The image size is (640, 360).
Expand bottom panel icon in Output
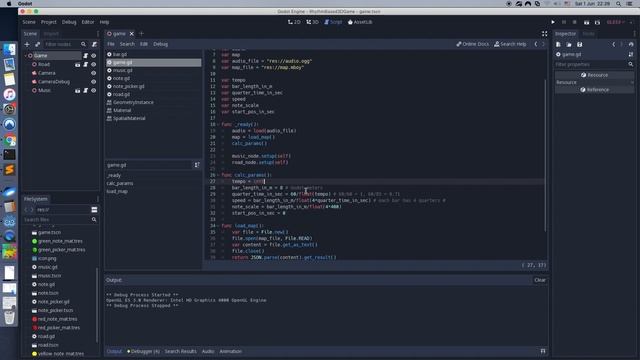click(543, 351)
